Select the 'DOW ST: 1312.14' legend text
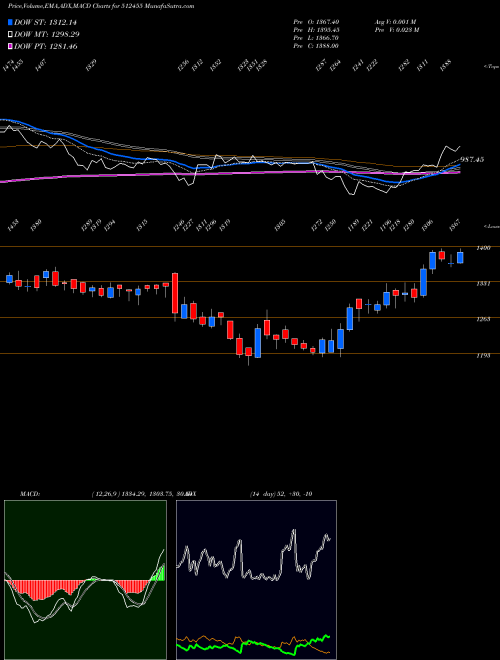This screenshot has height=660, width=500. pos(45,22)
